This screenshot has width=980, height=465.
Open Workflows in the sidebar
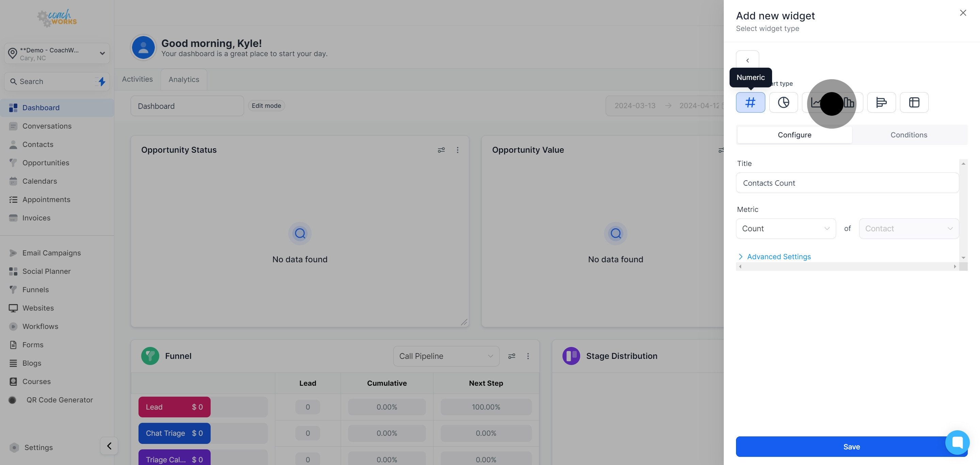pos(40,327)
